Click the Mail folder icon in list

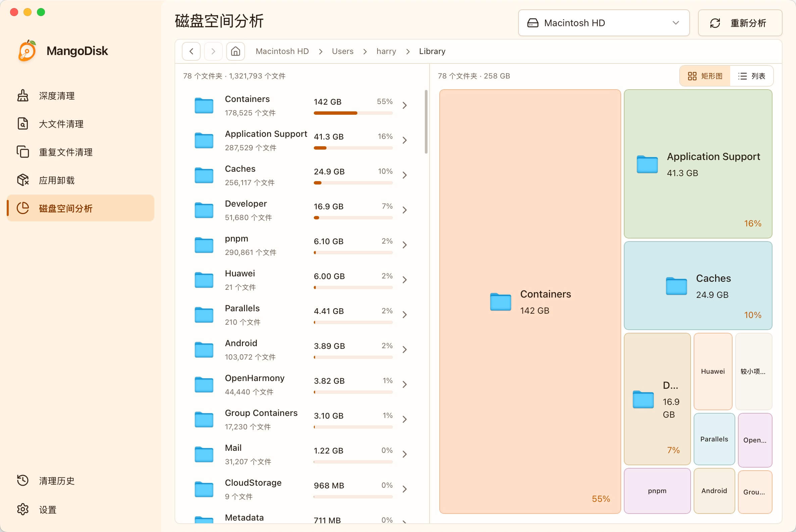click(x=204, y=455)
